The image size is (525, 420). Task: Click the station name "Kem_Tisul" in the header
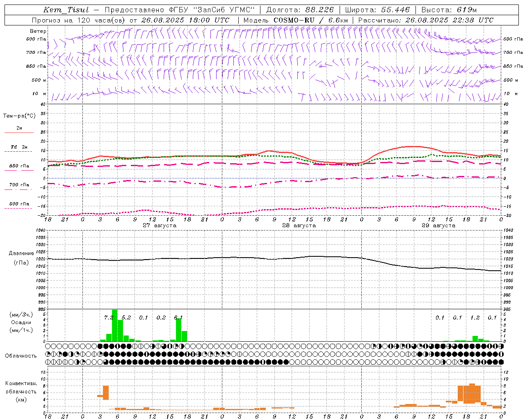coord(66,10)
